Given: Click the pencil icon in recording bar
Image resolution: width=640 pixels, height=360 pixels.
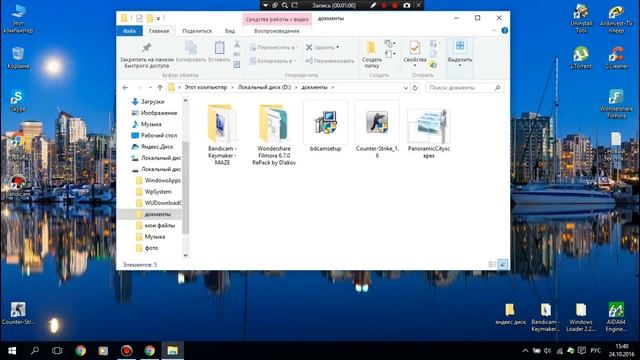Looking at the screenshot, I should (x=373, y=5).
